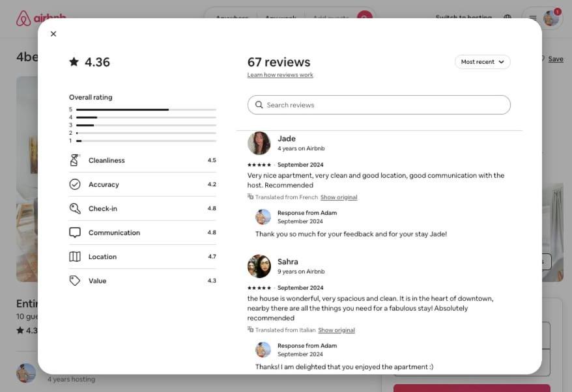
Task: Click the Location map icon
Action: pos(75,257)
